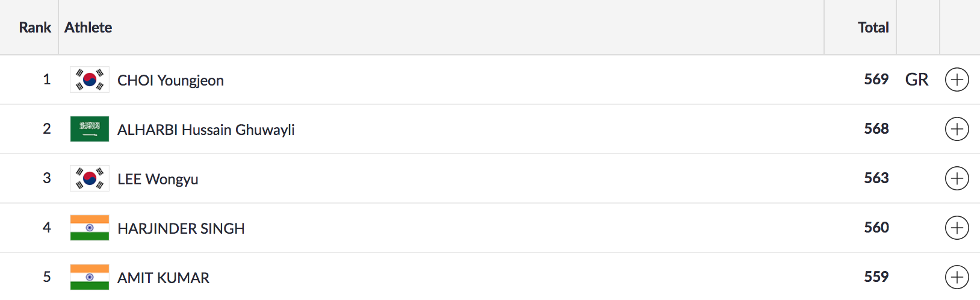Select LEE Wongyu athlete name
Viewport: 980px width, 300px height.
[158, 179]
